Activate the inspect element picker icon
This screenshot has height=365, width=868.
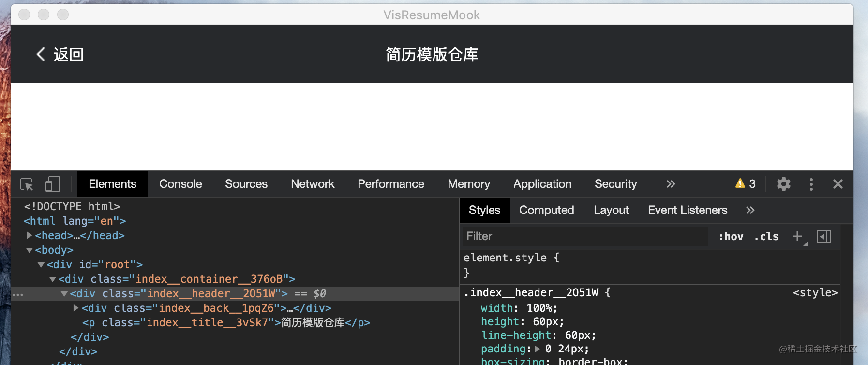[x=27, y=184]
